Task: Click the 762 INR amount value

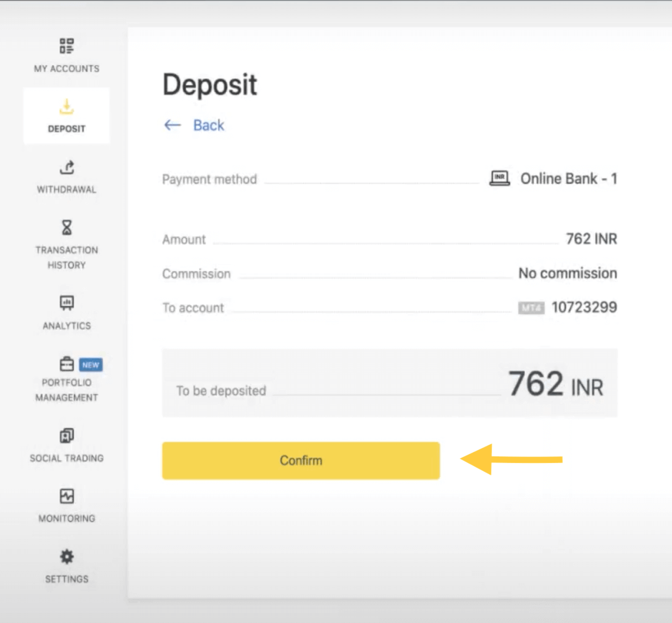Action: click(591, 239)
